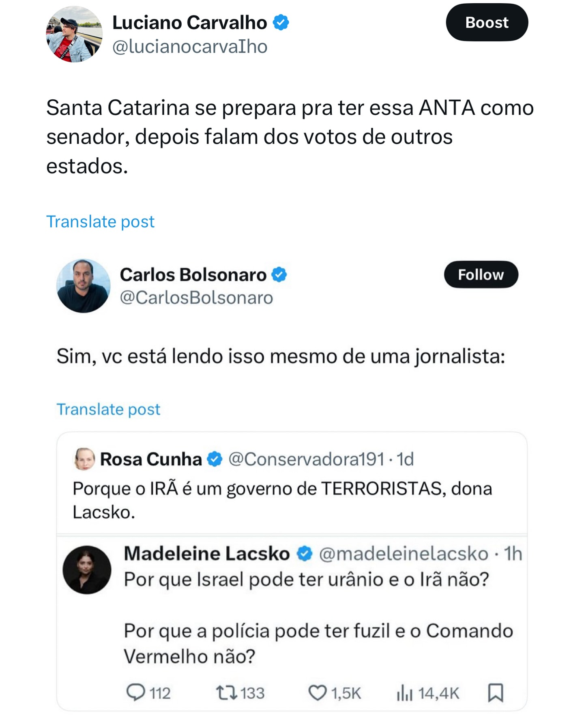Open view analytics bars icon 14,4K
The width and height of the screenshot is (584, 728).
point(404,693)
